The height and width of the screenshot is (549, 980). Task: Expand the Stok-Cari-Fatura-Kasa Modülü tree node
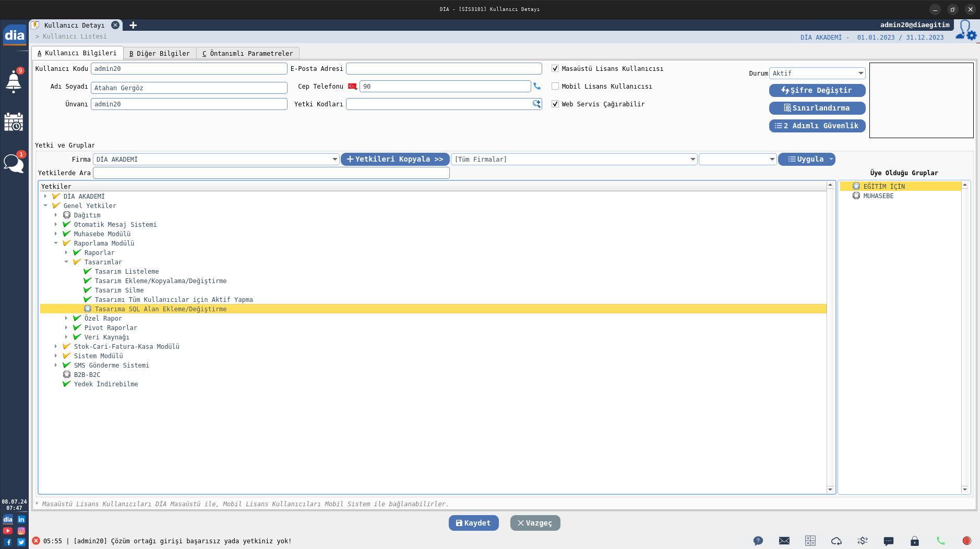point(56,347)
